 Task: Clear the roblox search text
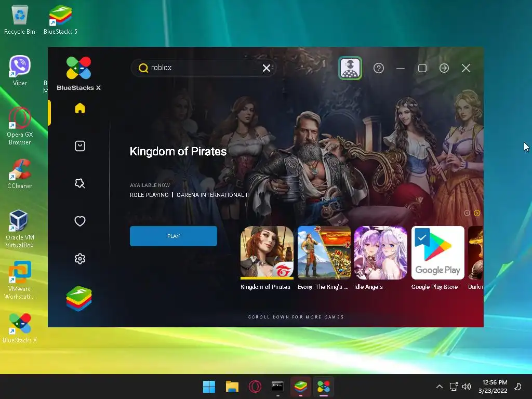pos(267,68)
